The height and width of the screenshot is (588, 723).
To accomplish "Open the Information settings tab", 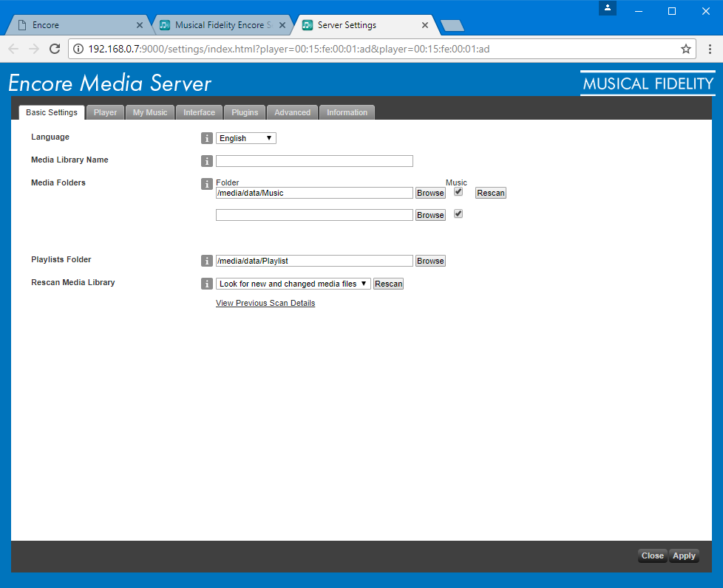I will tap(347, 112).
